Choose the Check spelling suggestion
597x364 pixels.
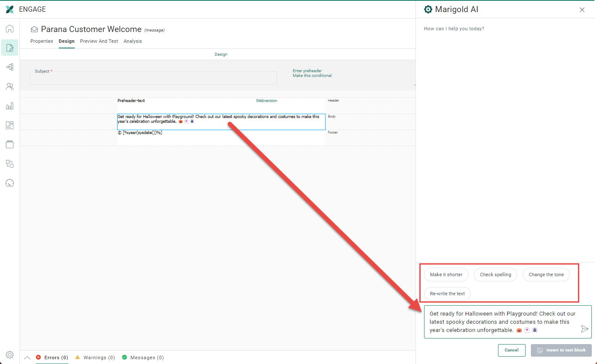(495, 275)
